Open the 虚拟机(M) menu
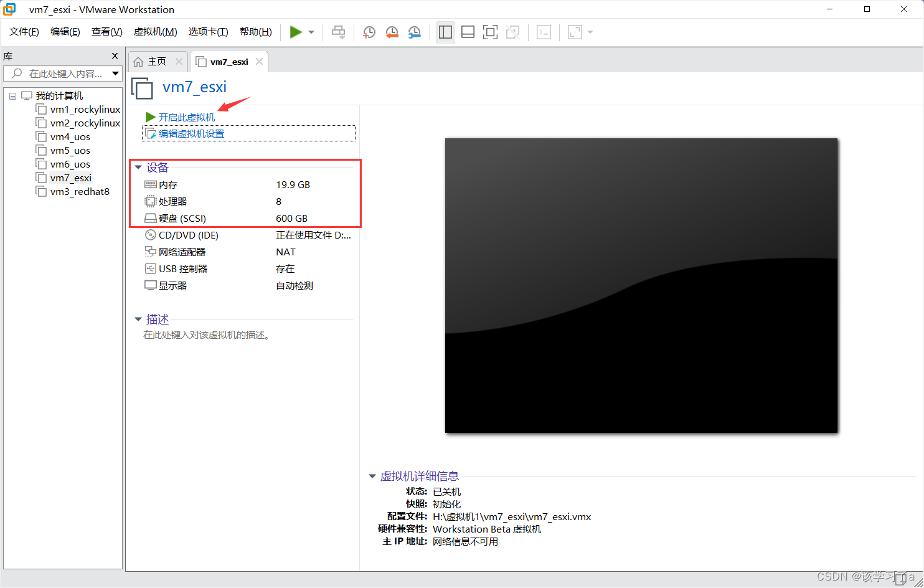The width and height of the screenshot is (924, 588). (x=155, y=32)
